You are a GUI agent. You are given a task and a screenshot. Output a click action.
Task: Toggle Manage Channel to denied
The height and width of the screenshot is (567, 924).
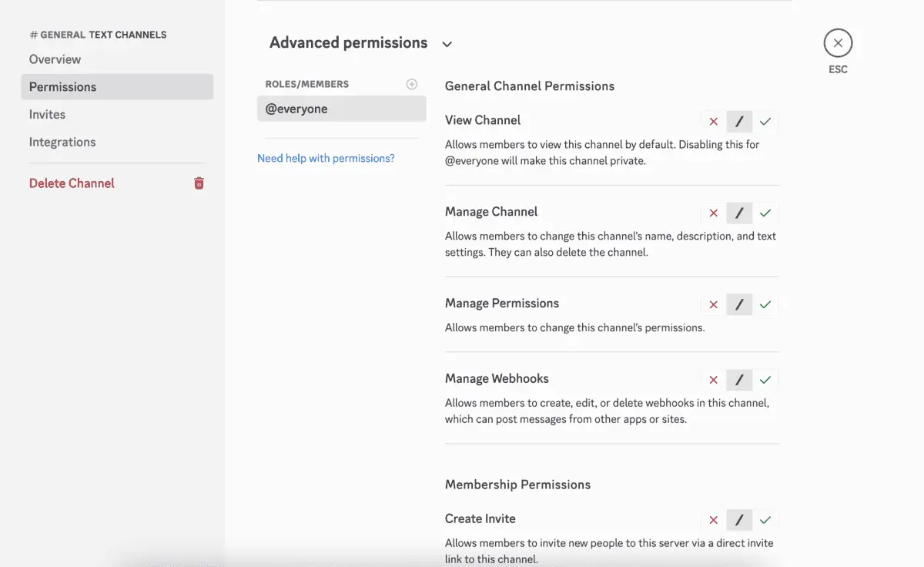point(712,213)
